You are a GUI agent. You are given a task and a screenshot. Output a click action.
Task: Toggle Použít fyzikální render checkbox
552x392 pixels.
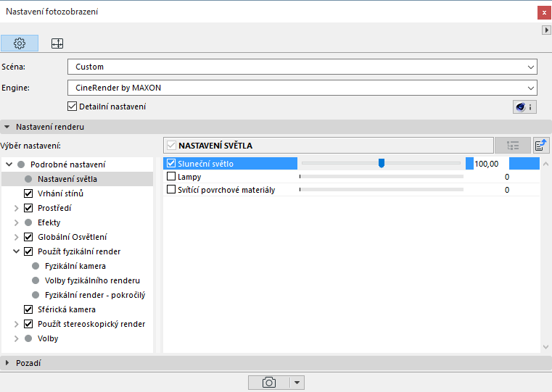28,251
